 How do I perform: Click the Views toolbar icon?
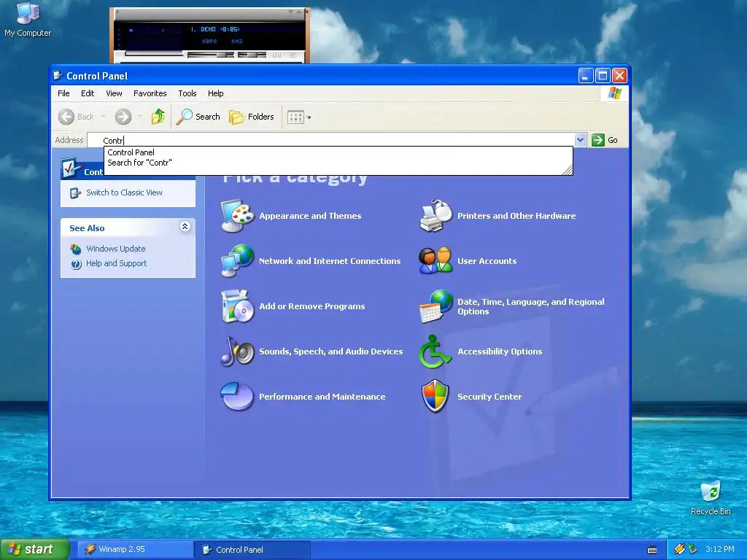295,117
